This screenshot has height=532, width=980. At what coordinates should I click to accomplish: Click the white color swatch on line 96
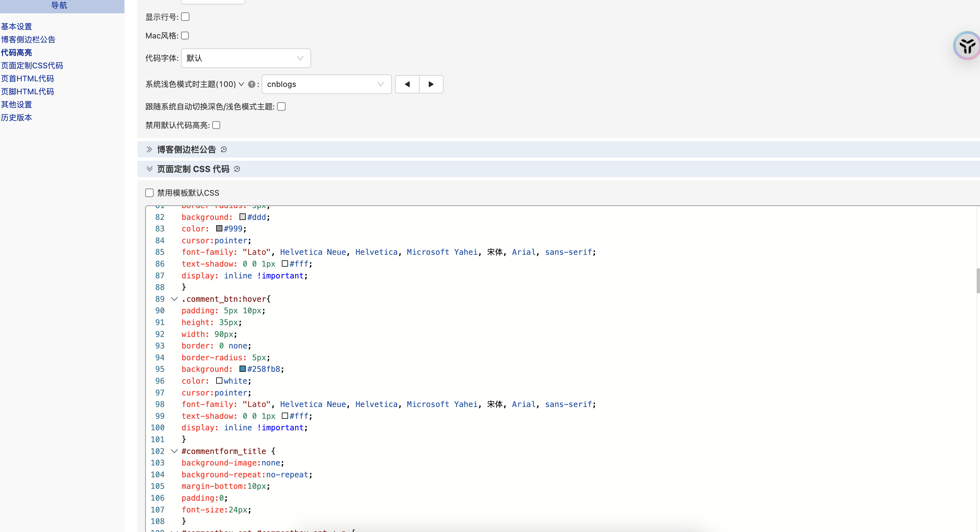pos(219,380)
